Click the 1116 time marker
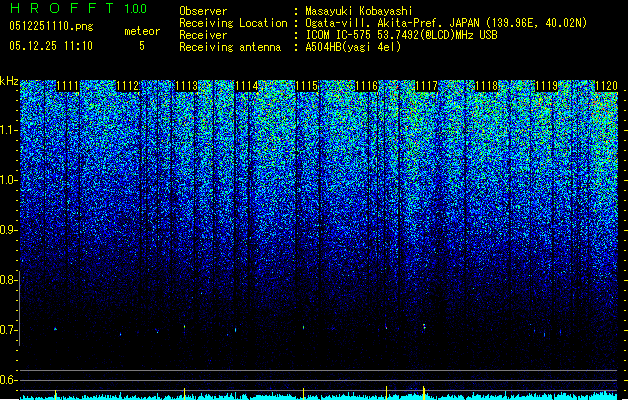 tap(367, 86)
